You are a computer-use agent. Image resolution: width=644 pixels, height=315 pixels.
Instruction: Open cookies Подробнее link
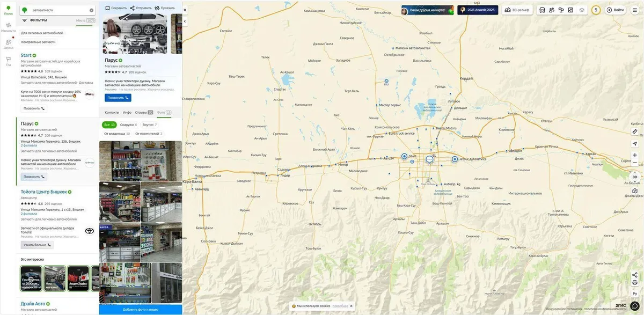(340, 306)
